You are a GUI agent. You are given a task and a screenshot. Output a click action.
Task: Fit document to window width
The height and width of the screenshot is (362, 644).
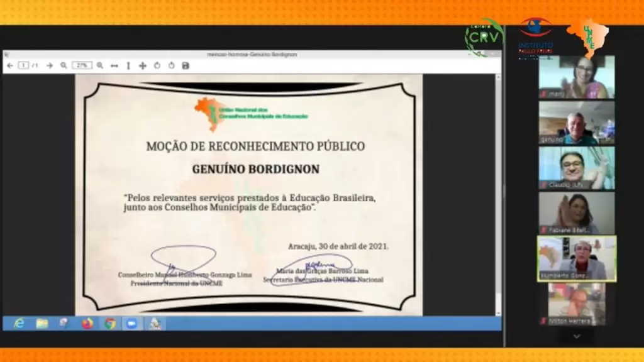click(114, 65)
